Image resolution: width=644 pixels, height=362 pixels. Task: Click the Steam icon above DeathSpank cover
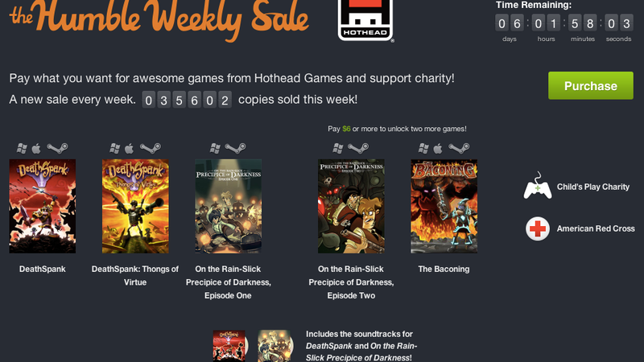(x=57, y=148)
